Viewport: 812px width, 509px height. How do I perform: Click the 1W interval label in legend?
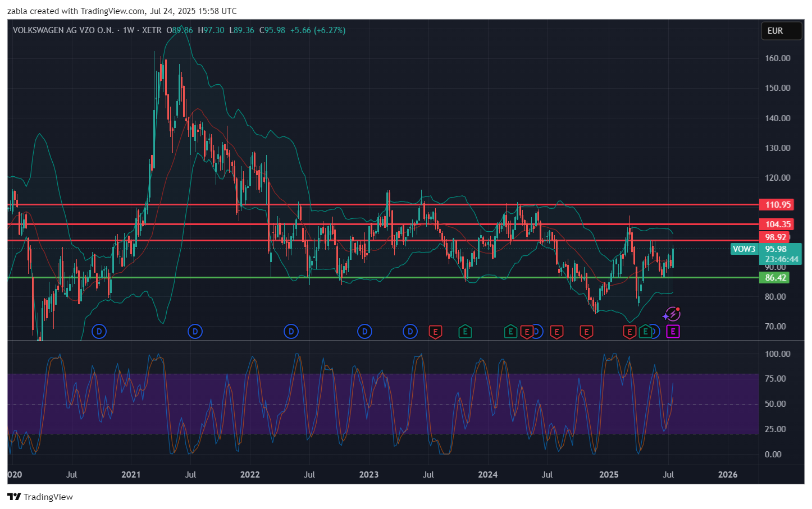[x=129, y=30]
